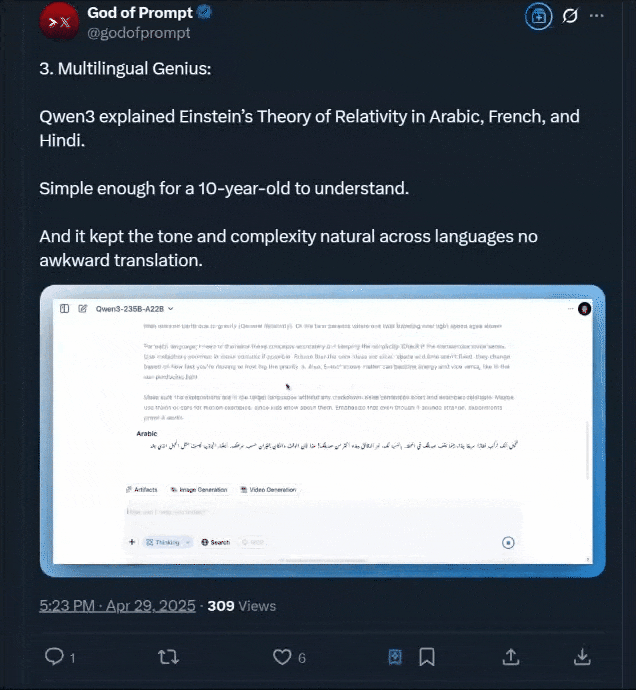Select the Video Generation tab in Qwen

point(269,489)
